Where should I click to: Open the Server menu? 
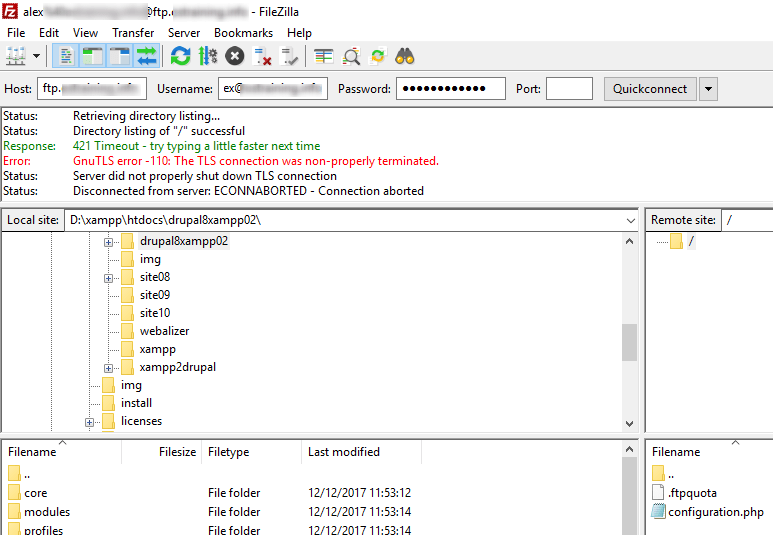click(184, 33)
